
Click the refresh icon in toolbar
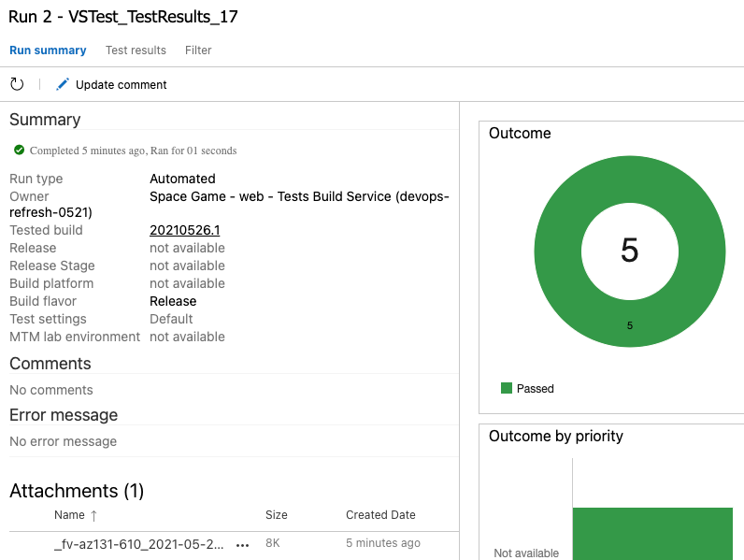[17, 84]
